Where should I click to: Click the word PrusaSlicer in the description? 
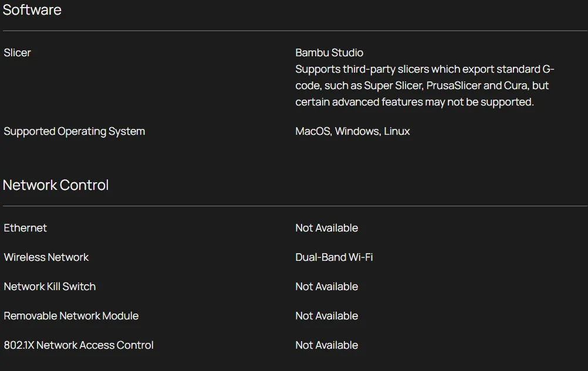(x=454, y=86)
